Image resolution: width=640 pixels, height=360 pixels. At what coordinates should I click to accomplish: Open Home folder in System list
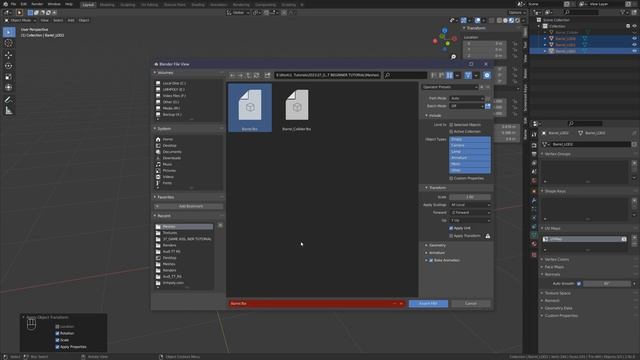click(x=168, y=139)
